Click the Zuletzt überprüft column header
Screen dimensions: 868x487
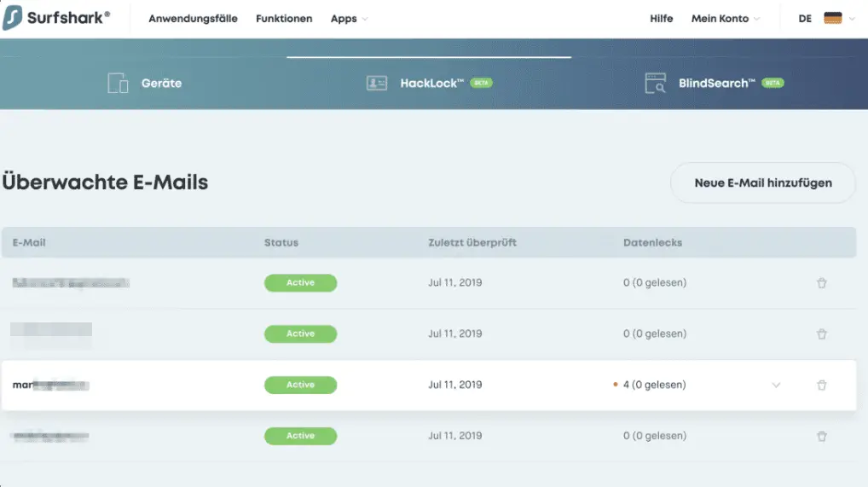[x=472, y=243]
